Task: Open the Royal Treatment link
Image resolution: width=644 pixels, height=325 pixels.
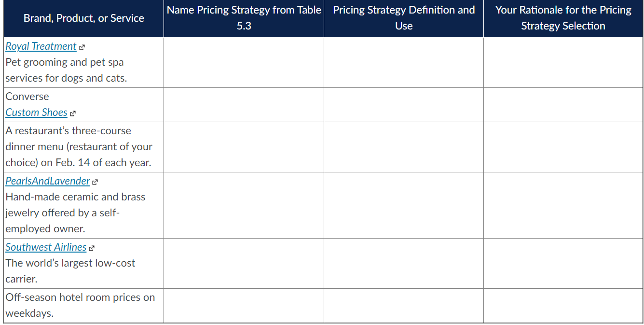Action: [41, 46]
